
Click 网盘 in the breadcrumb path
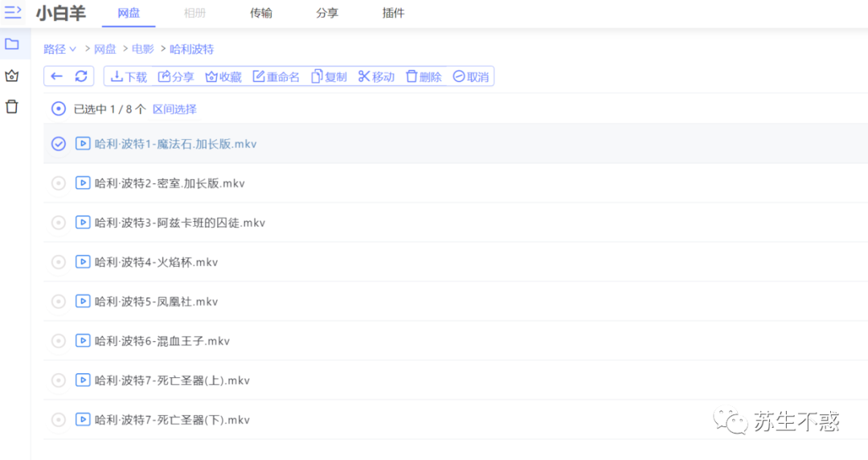105,49
